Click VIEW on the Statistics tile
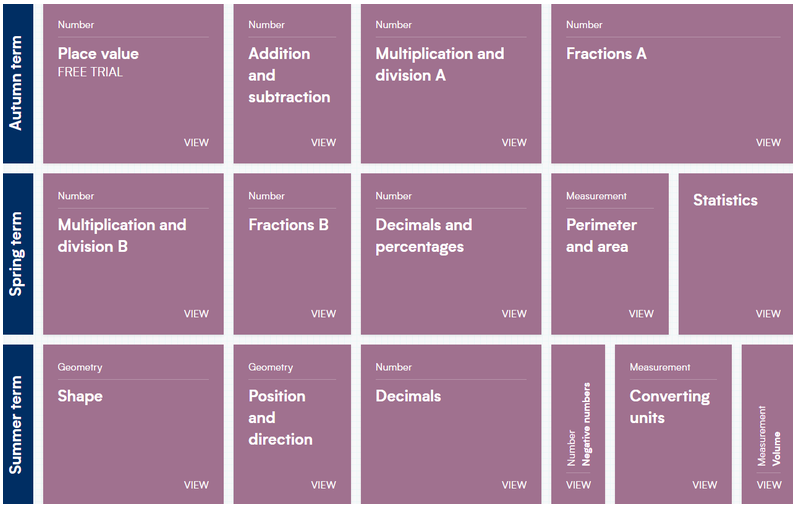 [768, 313]
